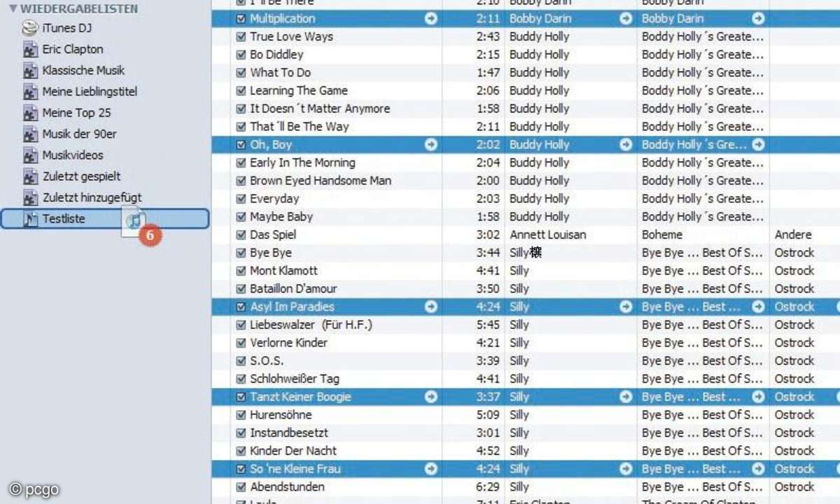Click the album arrow in Tanzt Keiner Boogie row
Screen dimensions: 840x504
758,397
